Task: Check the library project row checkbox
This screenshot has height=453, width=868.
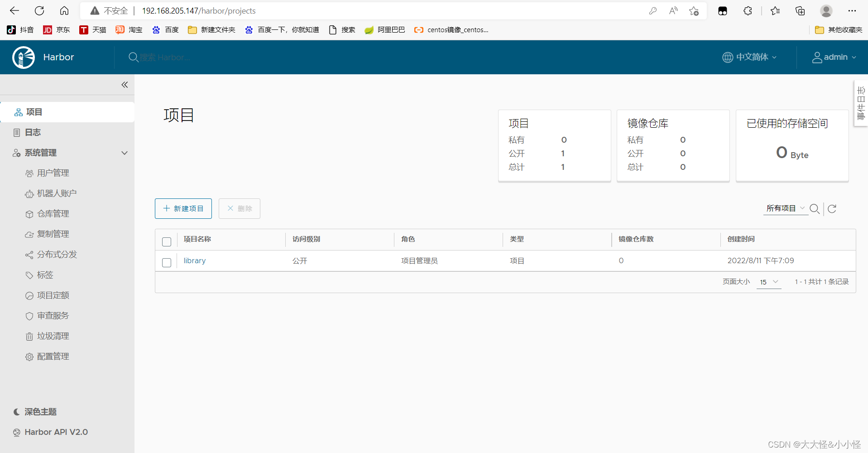Action: pyautogui.click(x=167, y=263)
